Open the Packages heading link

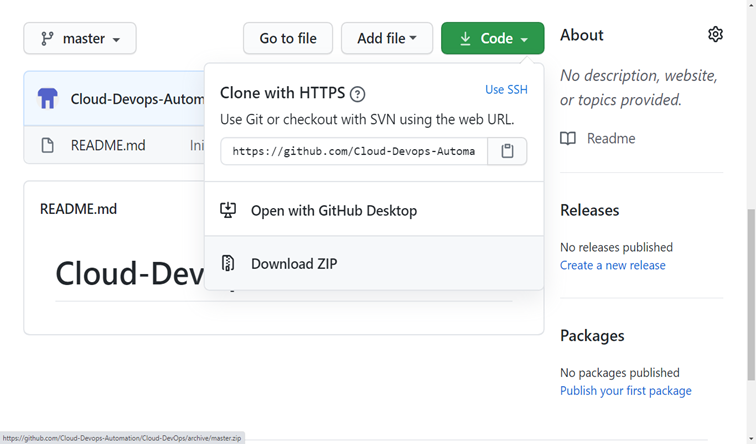(592, 336)
